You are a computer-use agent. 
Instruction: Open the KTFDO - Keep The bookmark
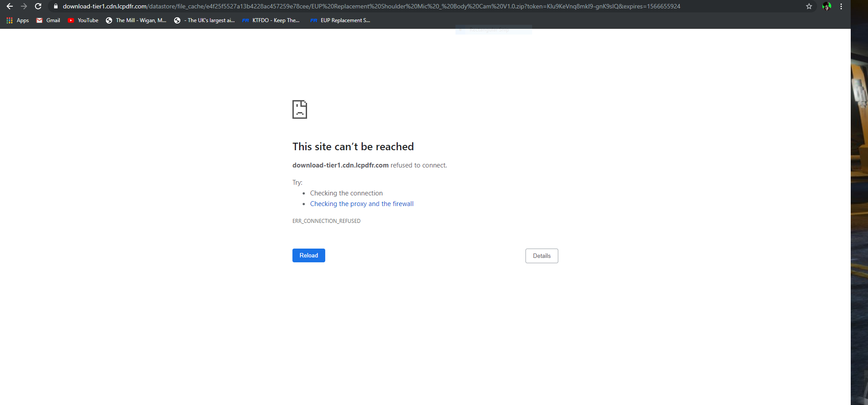(x=271, y=20)
